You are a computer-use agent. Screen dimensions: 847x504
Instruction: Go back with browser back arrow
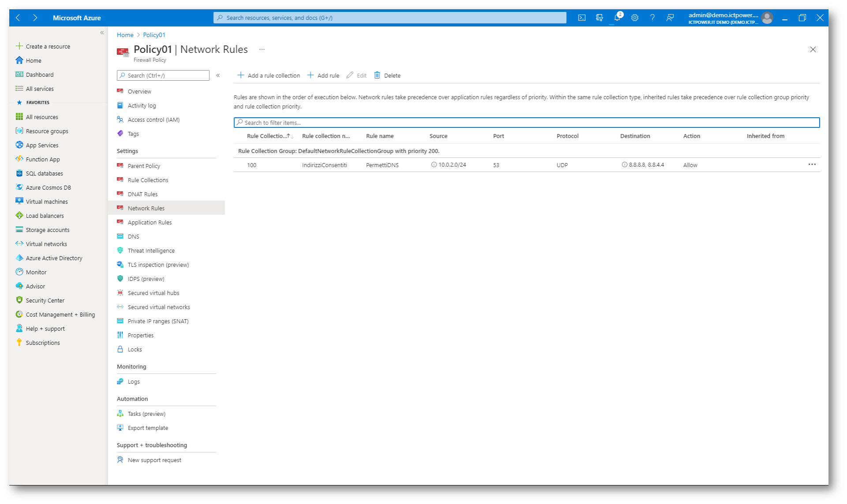tap(18, 18)
